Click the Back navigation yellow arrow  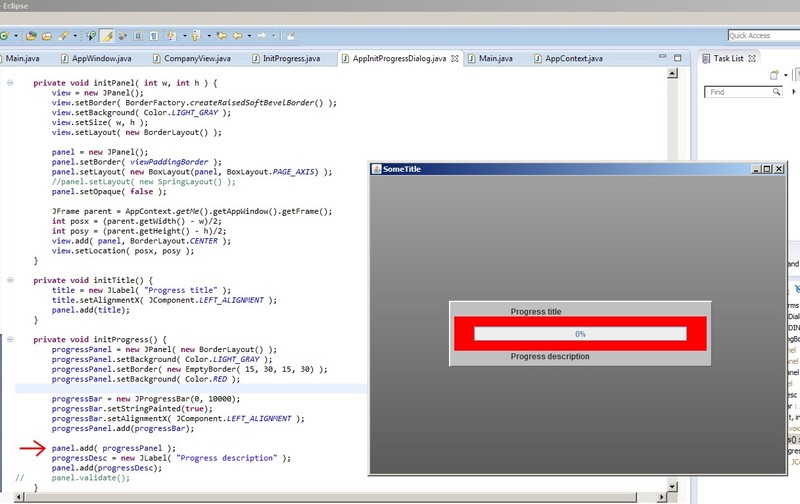pos(238,36)
